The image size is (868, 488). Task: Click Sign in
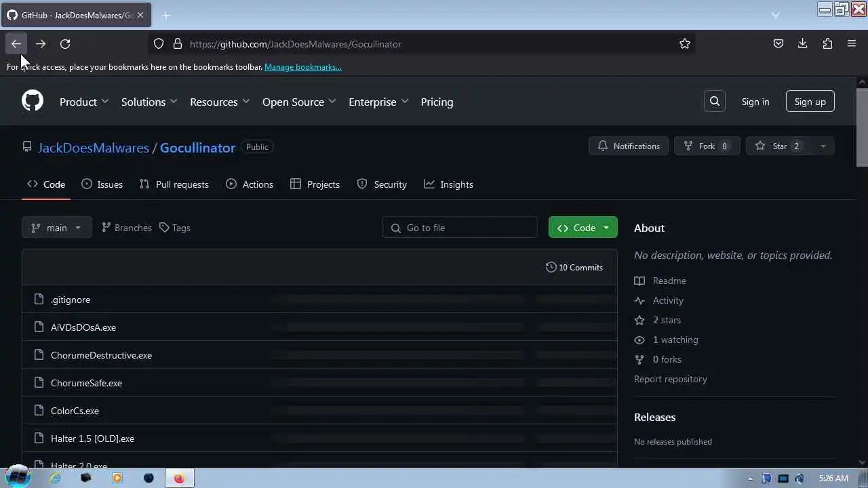tap(755, 102)
